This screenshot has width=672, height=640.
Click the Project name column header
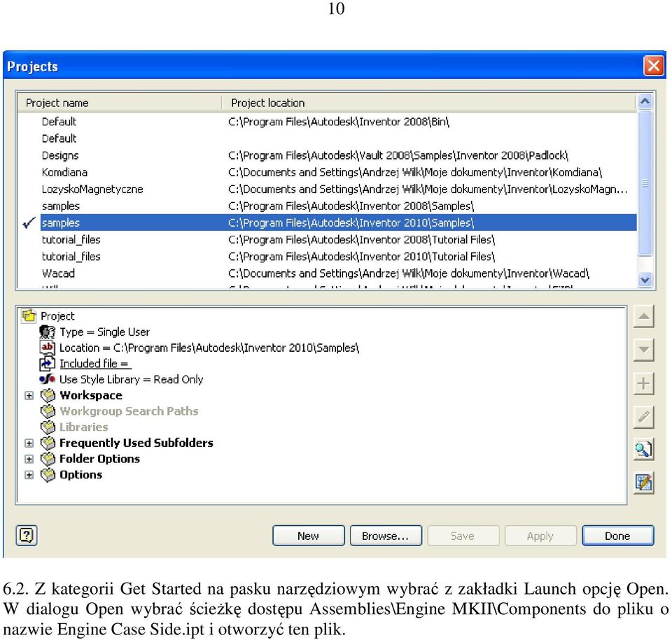click(120, 103)
